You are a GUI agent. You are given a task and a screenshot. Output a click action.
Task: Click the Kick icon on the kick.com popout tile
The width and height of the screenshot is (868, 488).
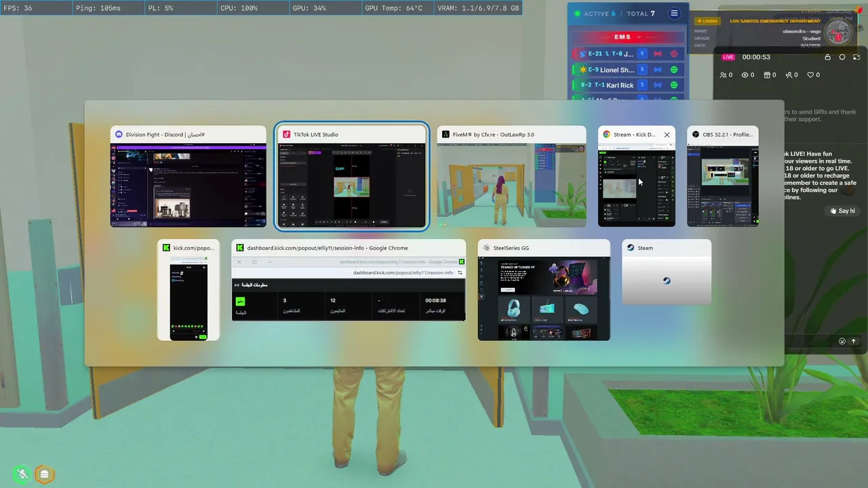coord(166,248)
